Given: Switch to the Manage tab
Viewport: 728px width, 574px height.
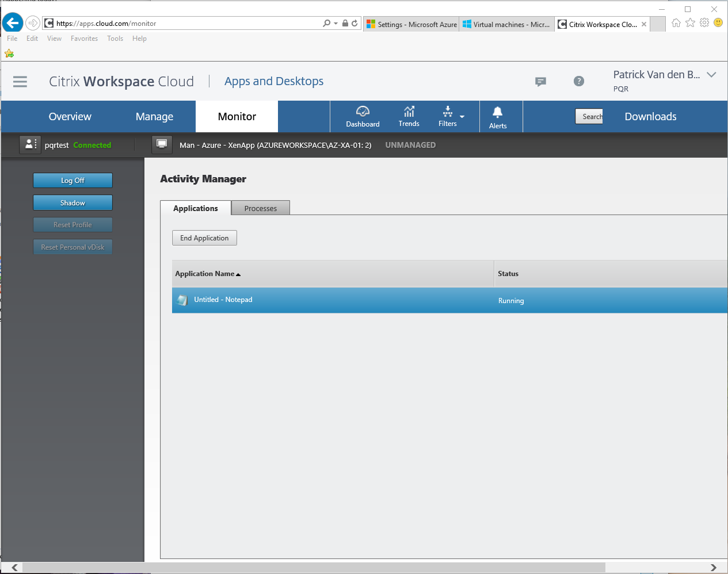Looking at the screenshot, I should 154,117.
